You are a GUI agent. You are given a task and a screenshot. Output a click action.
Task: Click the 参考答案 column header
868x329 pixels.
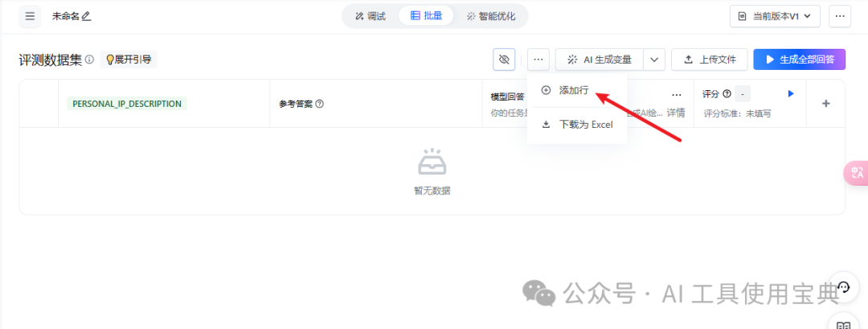pos(296,104)
